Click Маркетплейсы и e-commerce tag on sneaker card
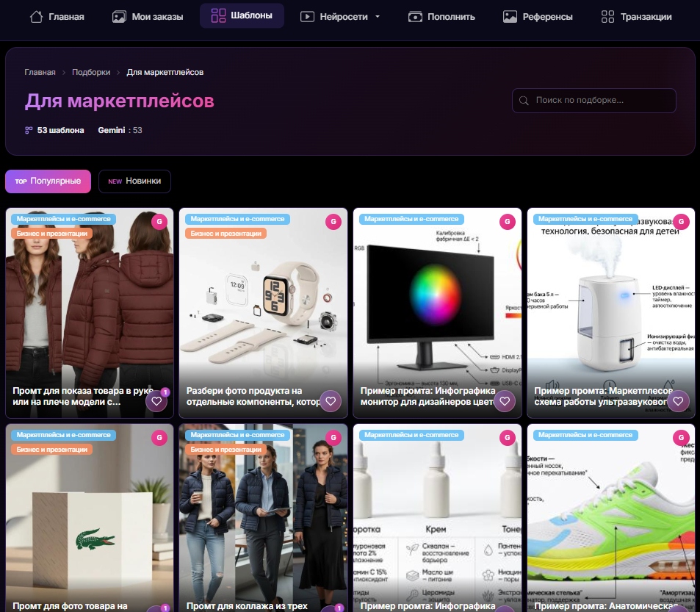700x612 pixels. [x=585, y=435]
